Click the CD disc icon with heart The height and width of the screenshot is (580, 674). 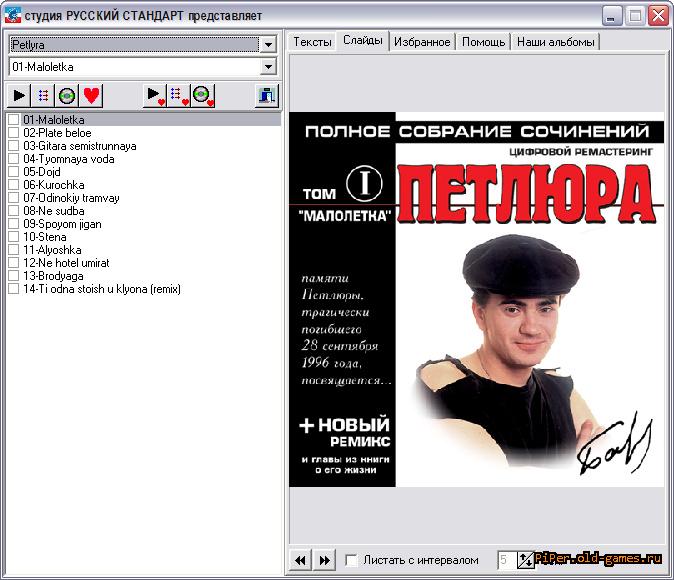click(x=203, y=95)
